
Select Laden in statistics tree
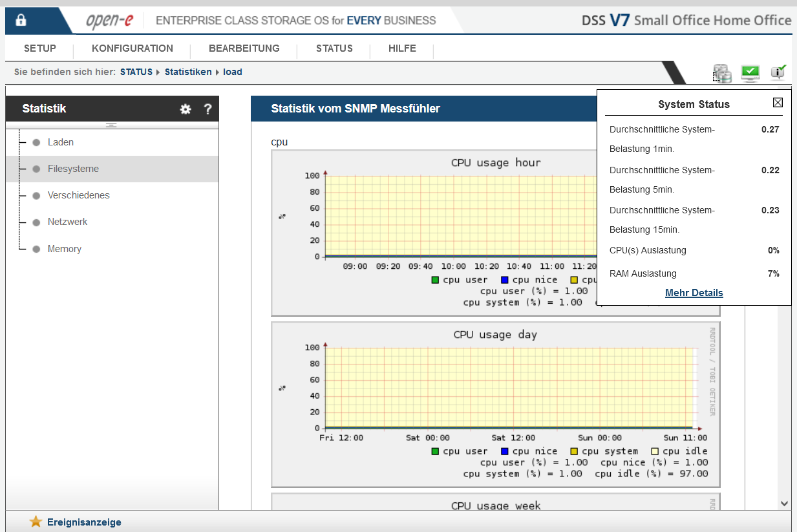(x=61, y=142)
